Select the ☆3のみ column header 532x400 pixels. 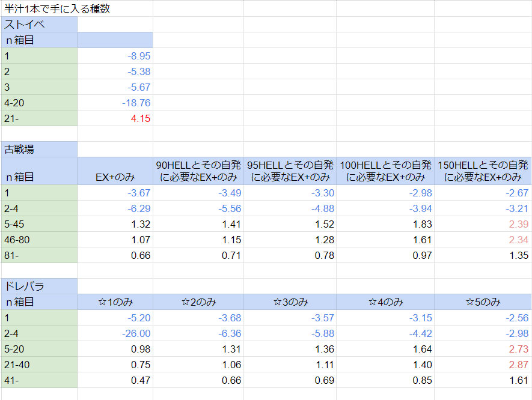(x=290, y=302)
